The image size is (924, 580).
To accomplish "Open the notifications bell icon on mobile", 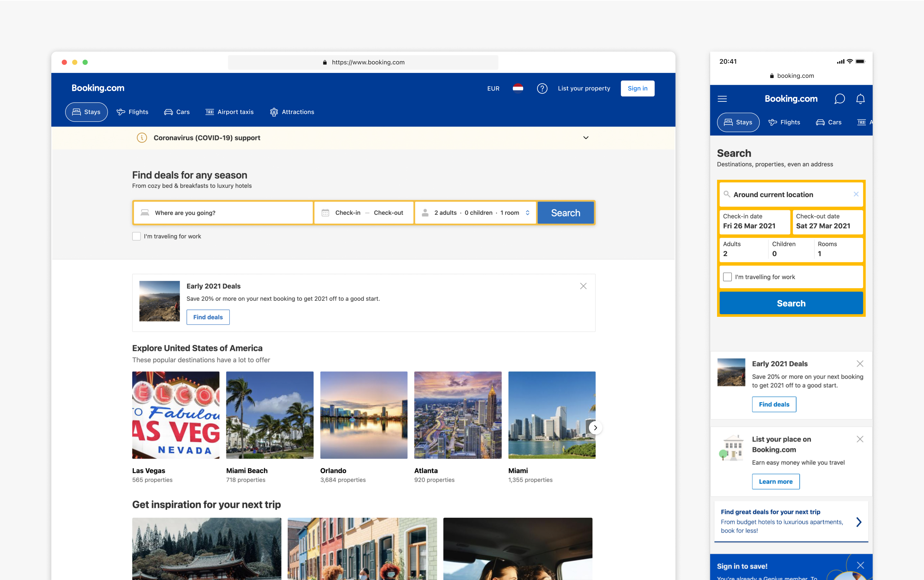I will click(860, 99).
